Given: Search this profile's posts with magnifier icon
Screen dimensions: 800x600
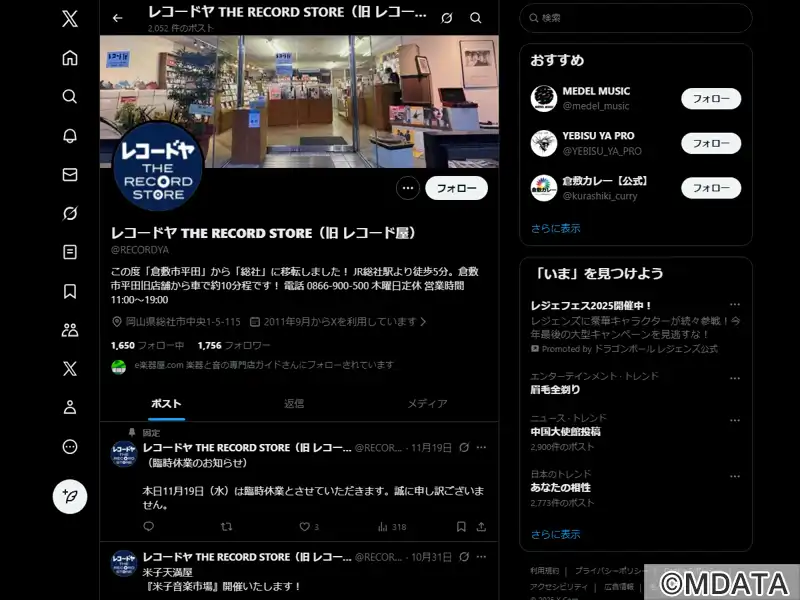Looking at the screenshot, I should point(476,18).
